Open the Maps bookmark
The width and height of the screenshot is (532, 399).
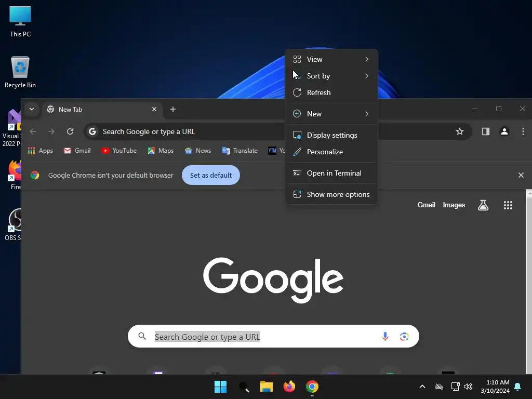[x=161, y=151]
